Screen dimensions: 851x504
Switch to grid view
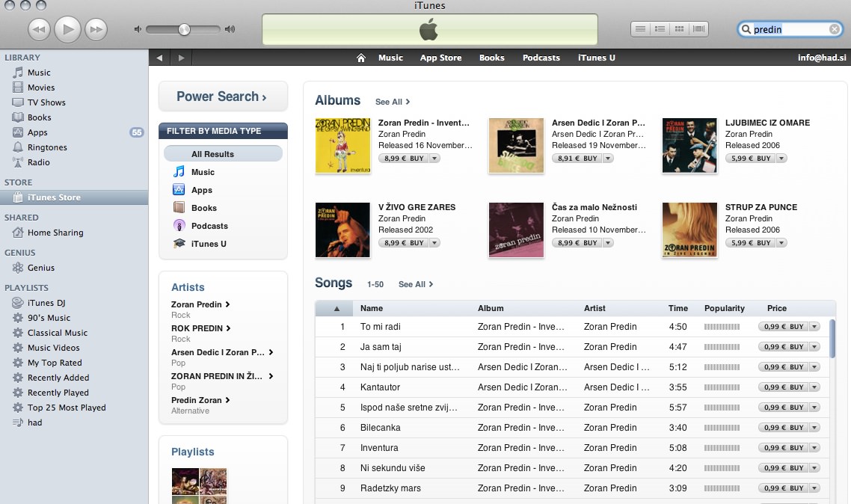[679, 29]
